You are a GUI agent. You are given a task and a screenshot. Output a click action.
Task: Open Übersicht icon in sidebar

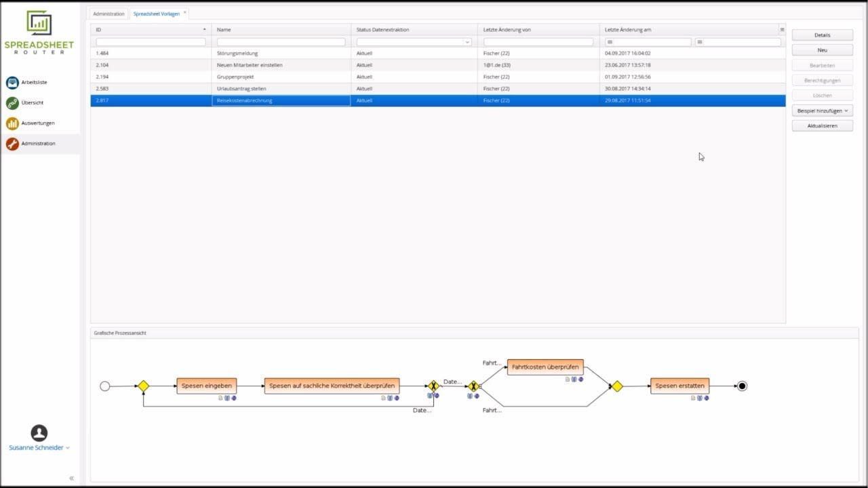click(12, 103)
